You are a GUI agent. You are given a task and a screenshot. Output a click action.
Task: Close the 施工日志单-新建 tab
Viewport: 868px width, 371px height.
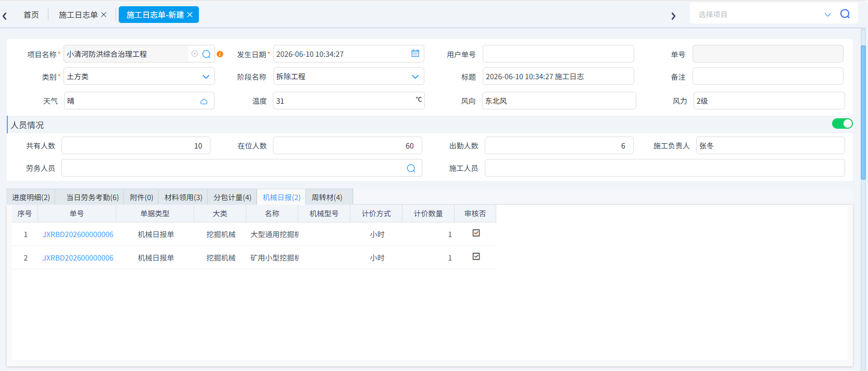point(190,15)
